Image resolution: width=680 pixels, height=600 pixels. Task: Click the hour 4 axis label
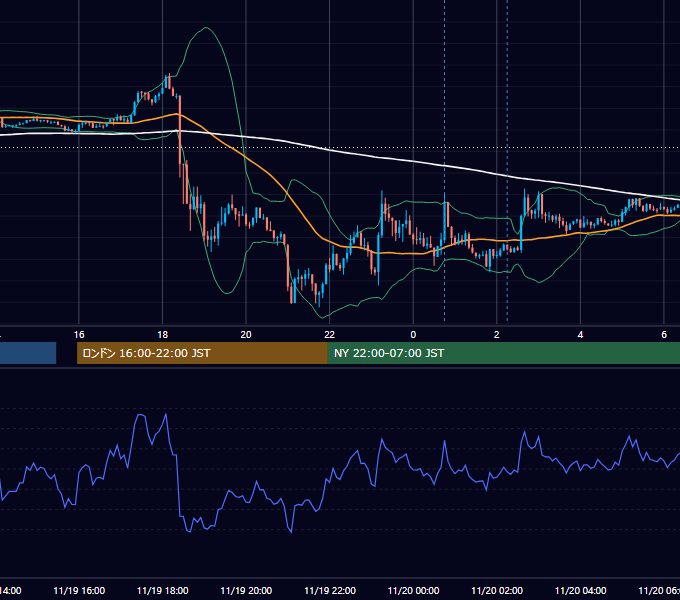[580, 335]
